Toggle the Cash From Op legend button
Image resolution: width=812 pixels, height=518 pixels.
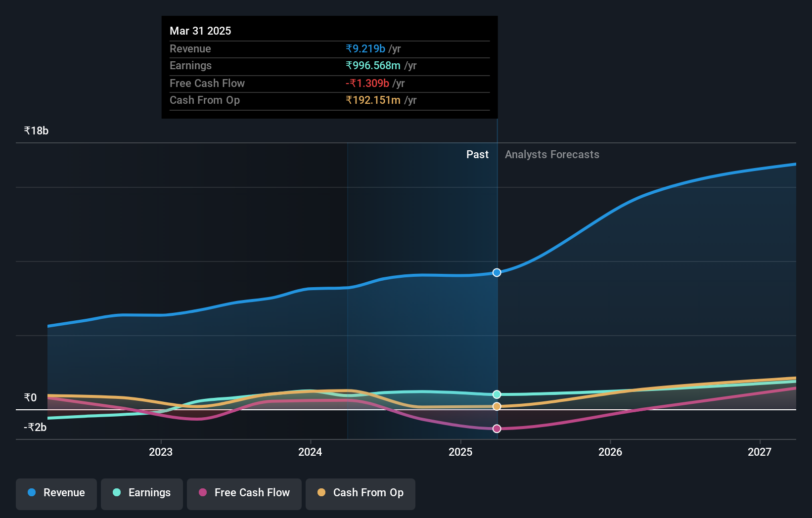pos(361,494)
